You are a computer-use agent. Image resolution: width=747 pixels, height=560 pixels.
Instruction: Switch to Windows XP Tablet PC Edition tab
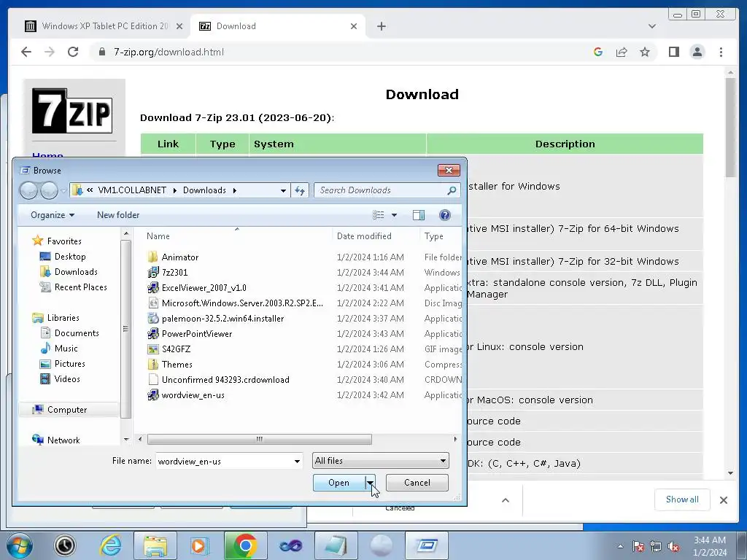pos(104,26)
